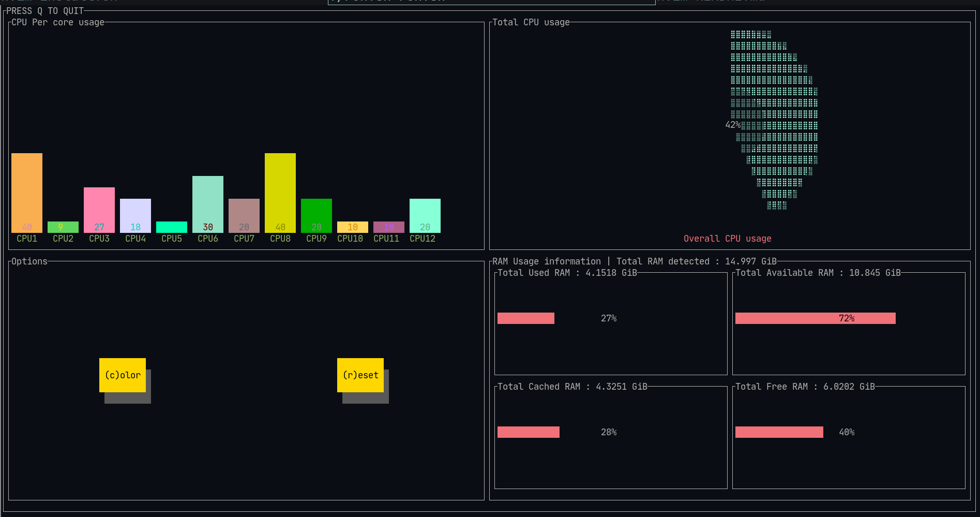
Task: Click the (r)eset button
Action: (360, 375)
